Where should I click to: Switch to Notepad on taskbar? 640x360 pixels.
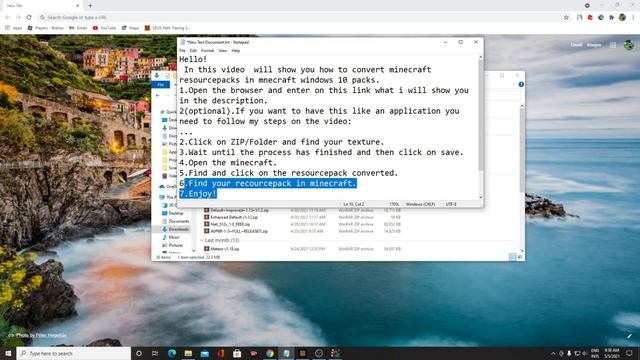pyautogui.click(x=286, y=353)
